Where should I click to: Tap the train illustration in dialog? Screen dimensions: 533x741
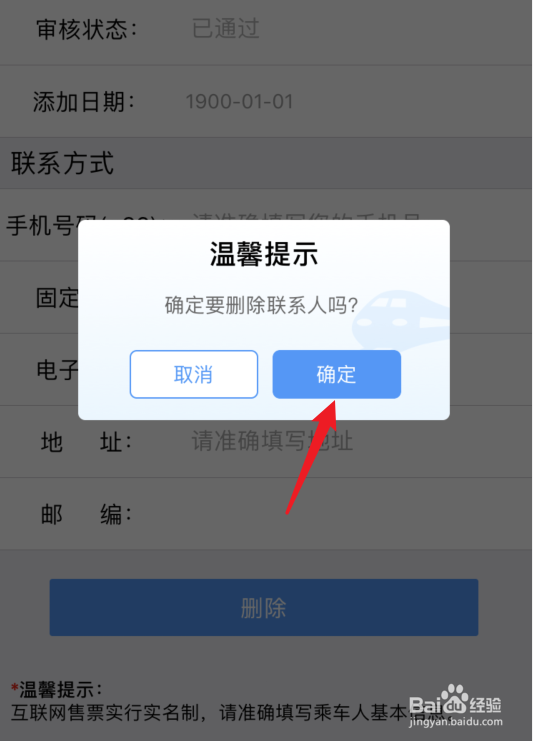click(x=401, y=320)
